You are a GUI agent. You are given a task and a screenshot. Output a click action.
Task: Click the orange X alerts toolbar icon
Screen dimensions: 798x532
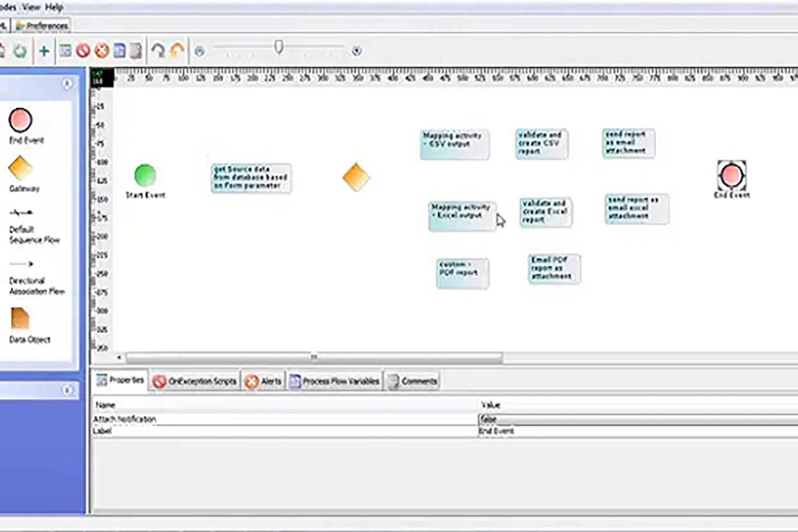[102, 51]
